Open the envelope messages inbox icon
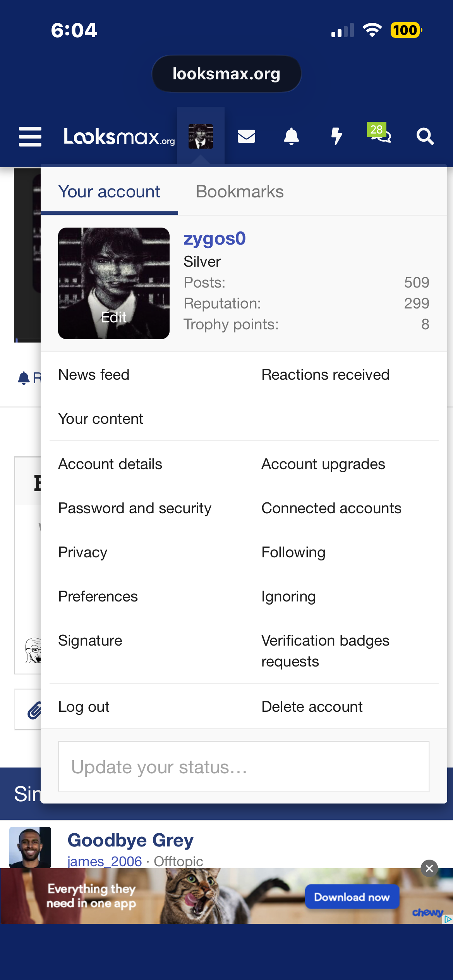 coord(246,137)
